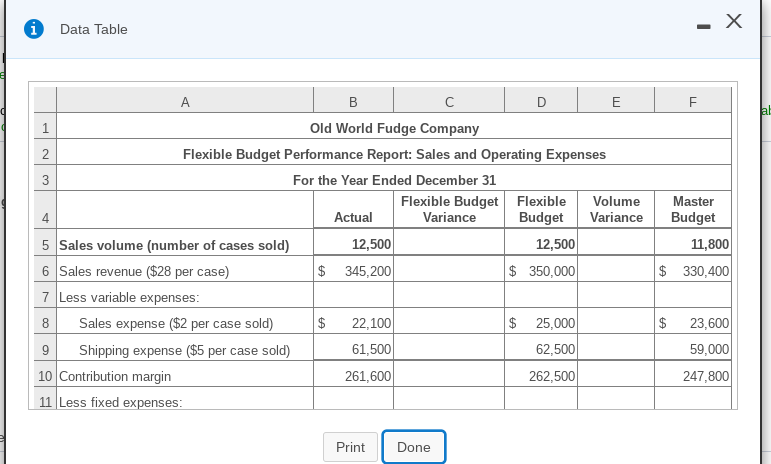Click 'Less fixed expenses:' label

click(120, 402)
